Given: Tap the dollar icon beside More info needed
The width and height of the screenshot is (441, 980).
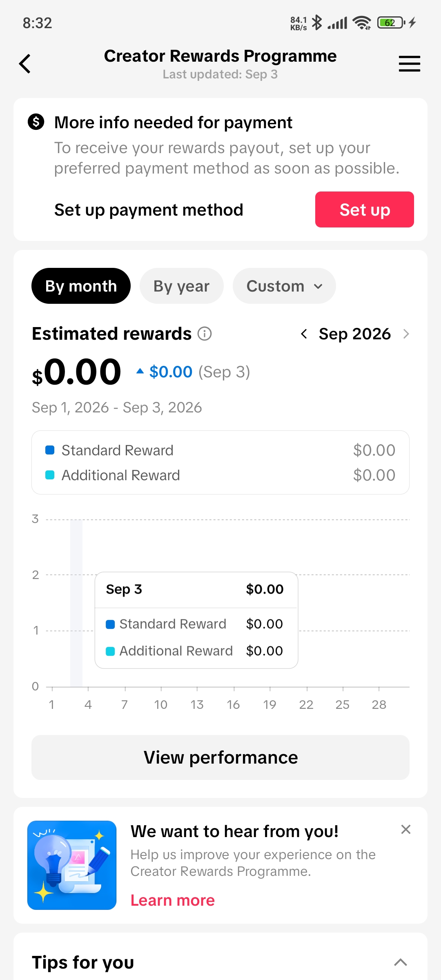Looking at the screenshot, I should (x=36, y=122).
